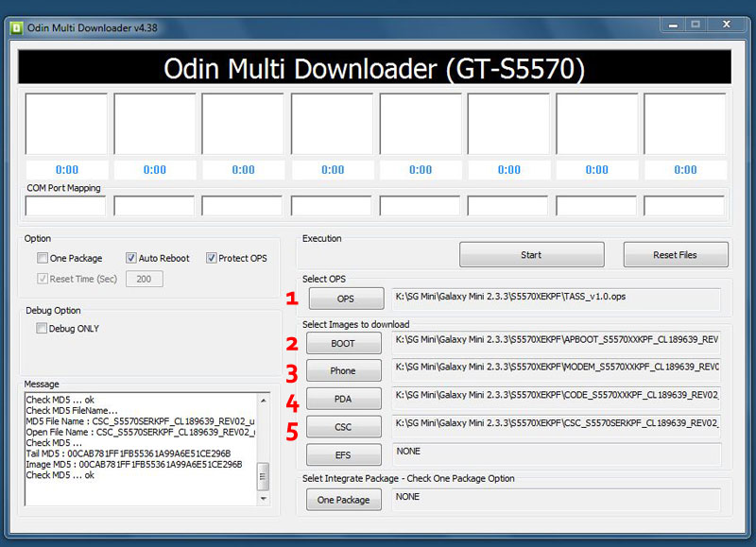Click the first download progress box
Image resolution: width=756 pixels, height=547 pixels.
click(66, 124)
